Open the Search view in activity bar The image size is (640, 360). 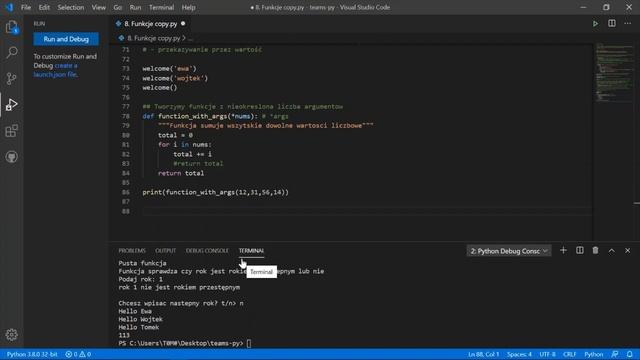tap(11, 52)
